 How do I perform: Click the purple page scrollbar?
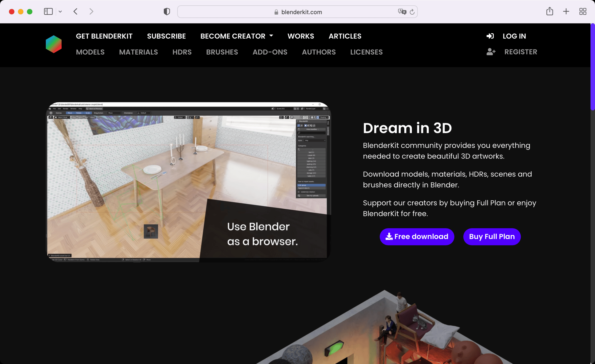[593, 67]
